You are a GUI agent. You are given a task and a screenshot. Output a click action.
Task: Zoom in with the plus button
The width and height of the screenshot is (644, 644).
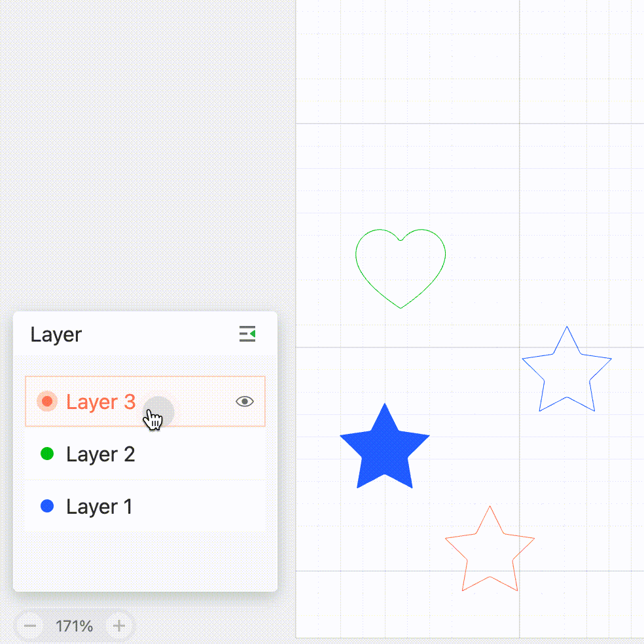click(x=119, y=626)
